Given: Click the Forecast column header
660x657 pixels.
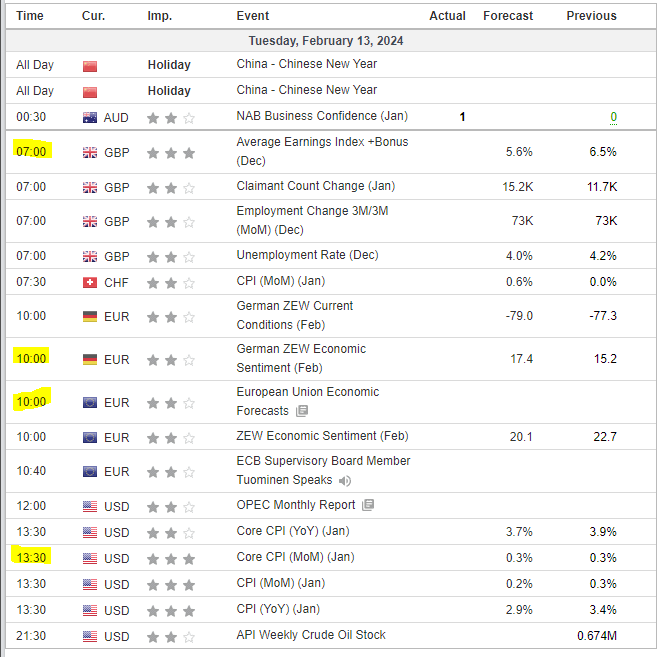Looking at the screenshot, I should pyautogui.click(x=508, y=16).
